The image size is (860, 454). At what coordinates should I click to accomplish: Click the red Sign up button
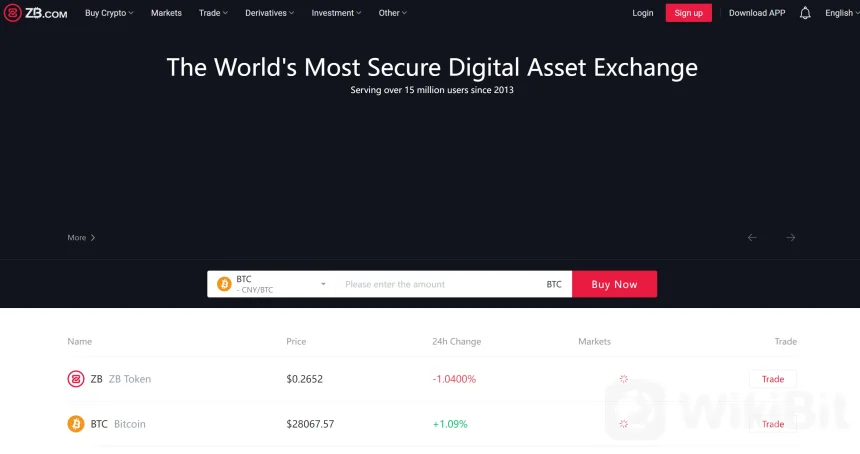(688, 13)
